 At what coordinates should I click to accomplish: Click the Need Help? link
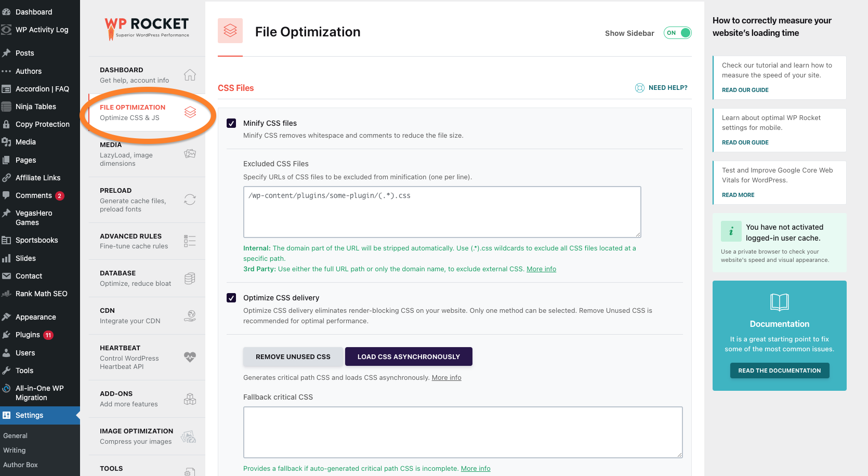pos(668,88)
